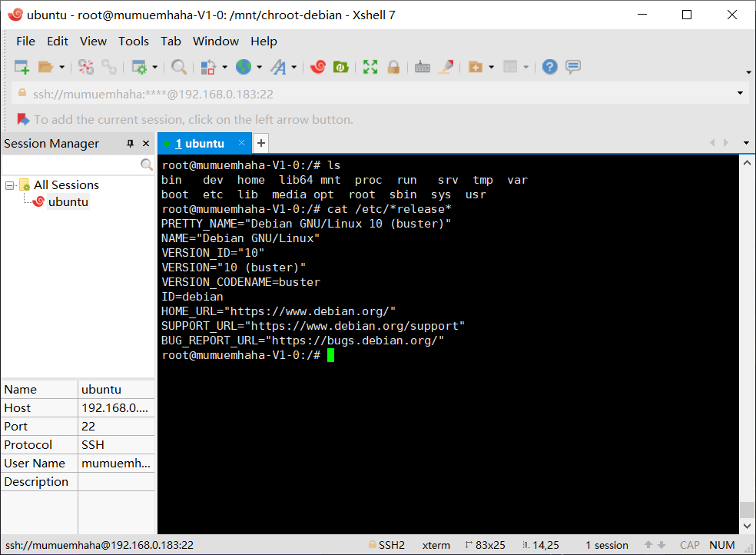
Task: Open the Tools menu
Action: tap(133, 42)
